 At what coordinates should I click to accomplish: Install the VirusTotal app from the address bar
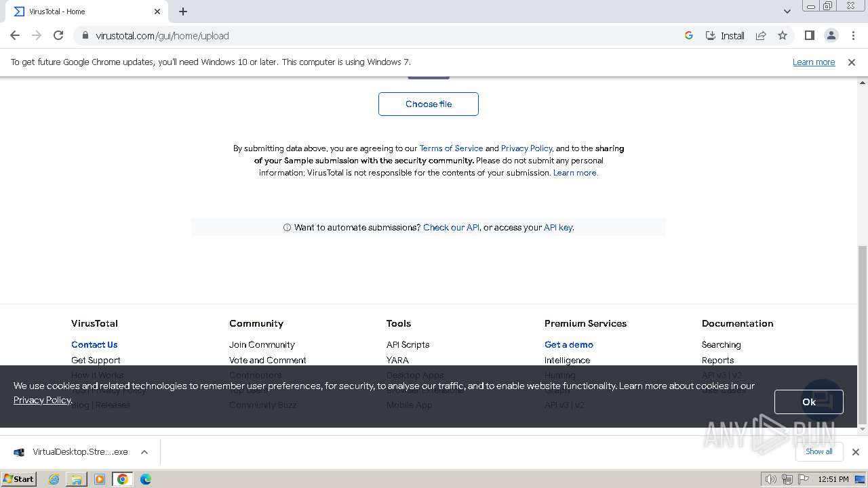pos(725,35)
